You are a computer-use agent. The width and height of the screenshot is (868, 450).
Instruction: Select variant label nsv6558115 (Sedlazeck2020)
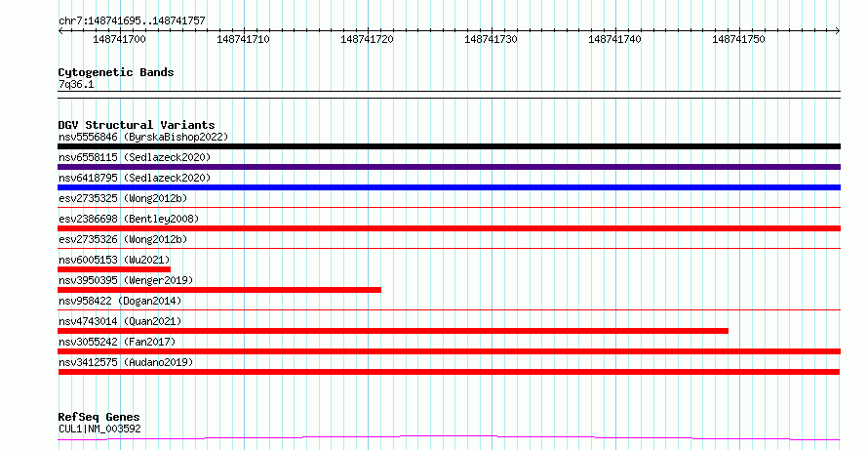coord(135,157)
